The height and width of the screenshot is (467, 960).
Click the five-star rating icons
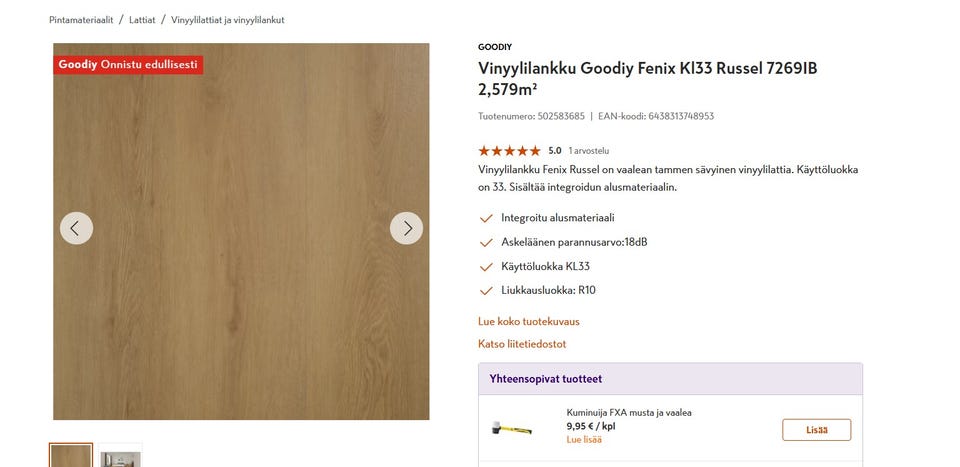[509, 150]
